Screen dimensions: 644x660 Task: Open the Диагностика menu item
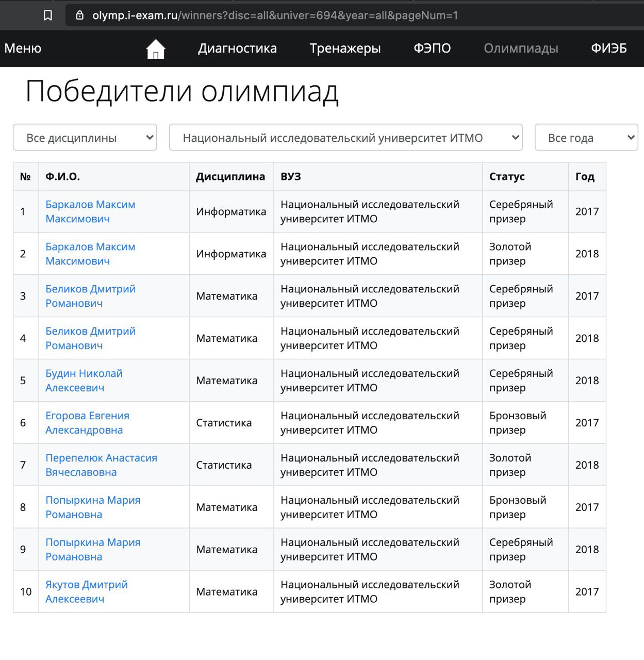pyautogui.click(x=237, y=48)
